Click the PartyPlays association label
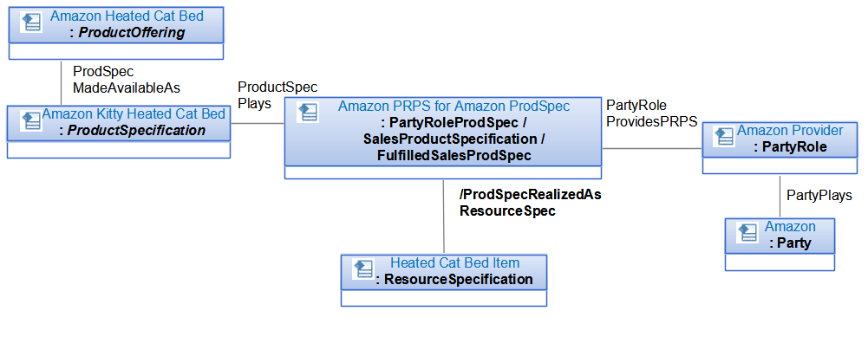The height and width of the screenshot is (356, 868). tap(819, 195)
